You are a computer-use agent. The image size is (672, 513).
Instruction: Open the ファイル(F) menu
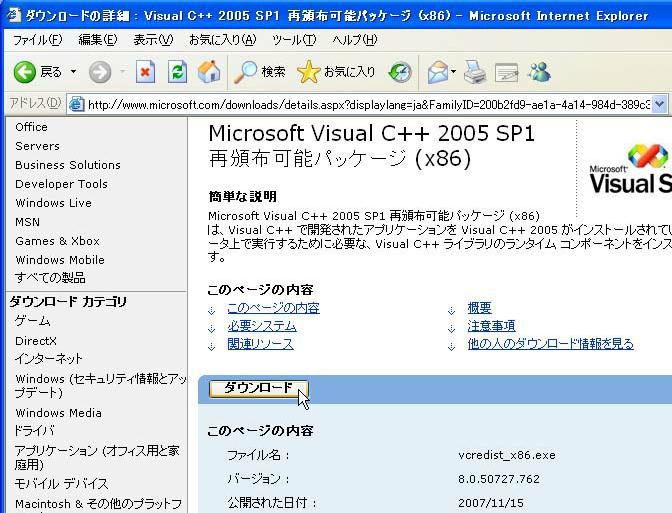[x=37, y=40]
